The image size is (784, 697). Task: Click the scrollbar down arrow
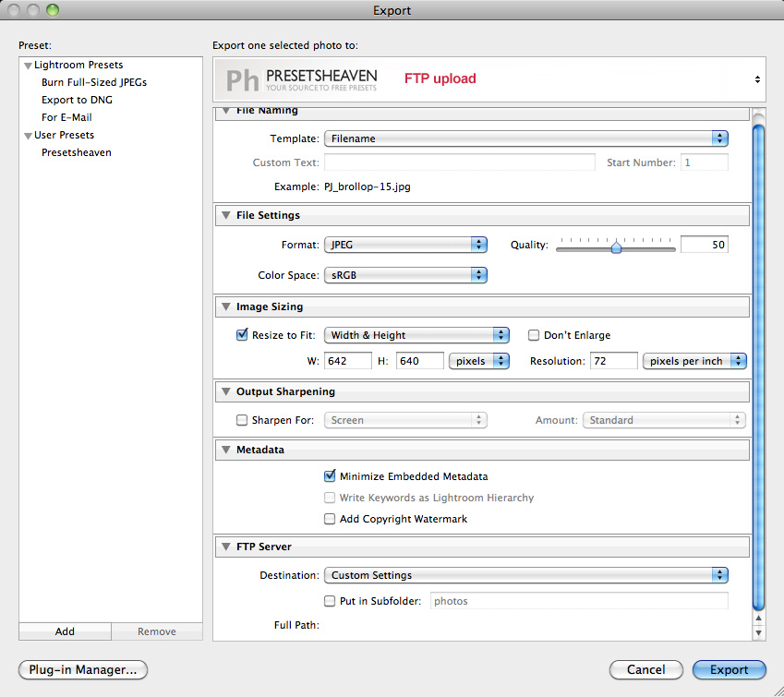758,632
